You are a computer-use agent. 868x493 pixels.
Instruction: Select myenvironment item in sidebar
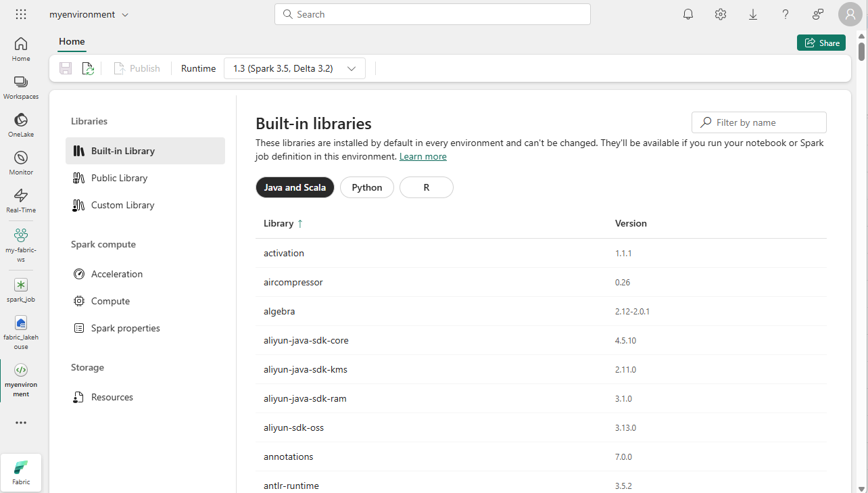pyautogui.click(x=21, y=380)
